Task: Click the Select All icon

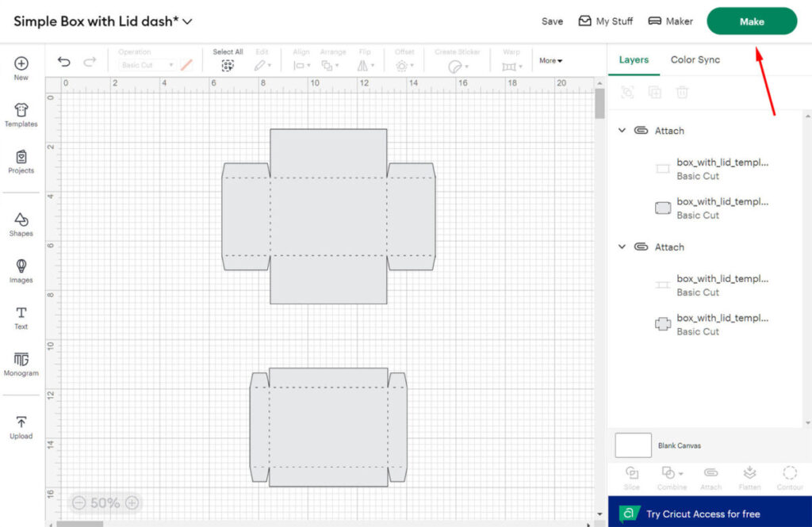Action: click(228, 66)
